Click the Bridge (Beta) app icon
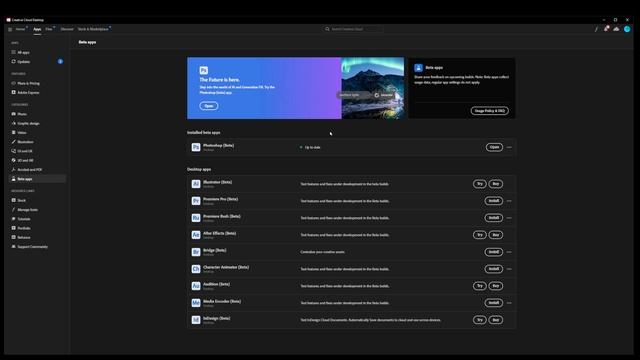The height and width of the screenshot is (360, 640). [196, 252]
